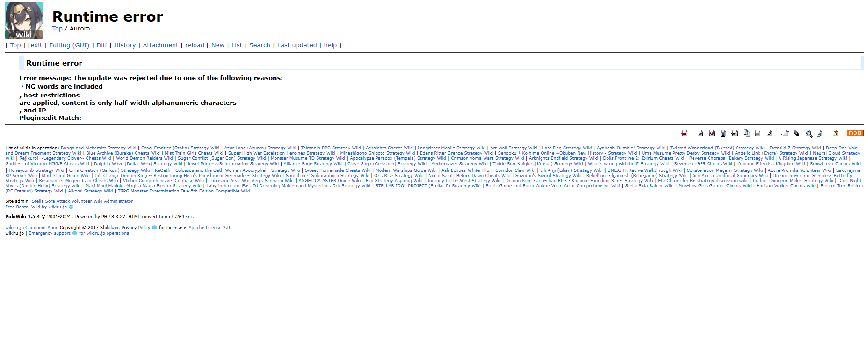Click the Runtime error section heading
The image size is (868, 340).
click(54, 63)
